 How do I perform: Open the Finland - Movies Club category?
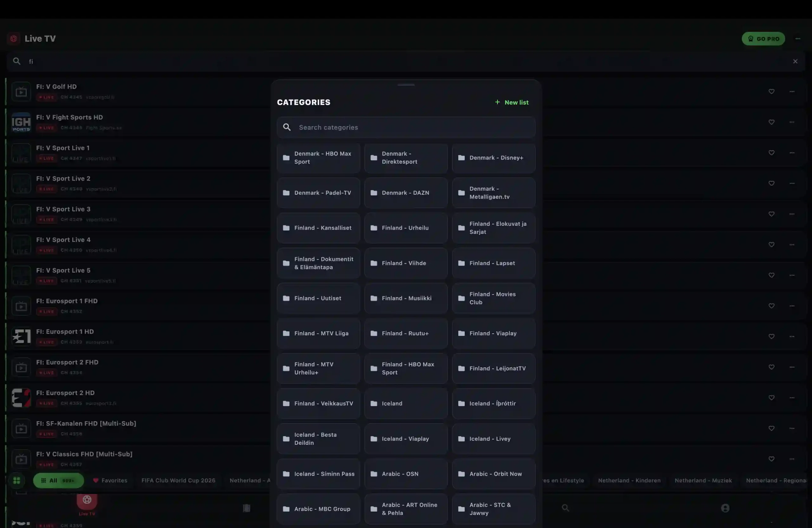click(493, 298)
